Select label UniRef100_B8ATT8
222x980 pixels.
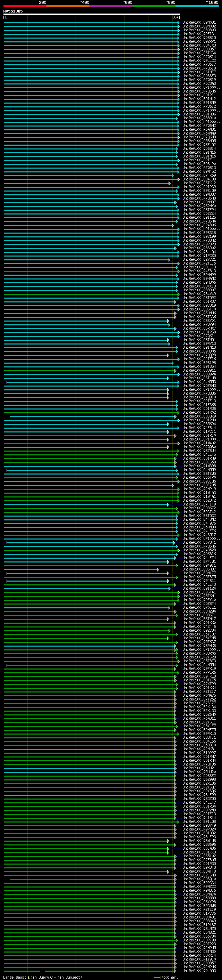pos(199,871)
